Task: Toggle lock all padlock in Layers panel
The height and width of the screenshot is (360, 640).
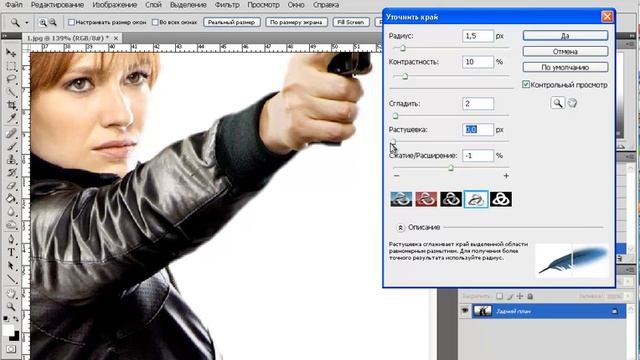Action: 530,296
